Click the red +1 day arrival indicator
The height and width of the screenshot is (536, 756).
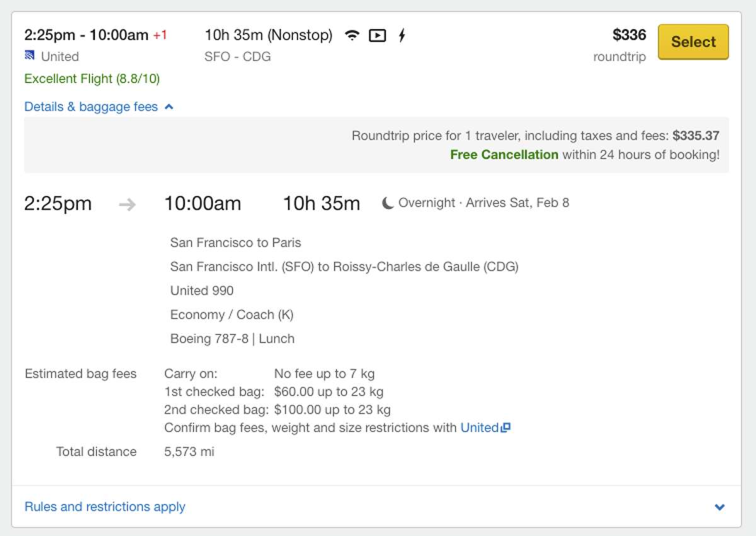pos(160,35)
